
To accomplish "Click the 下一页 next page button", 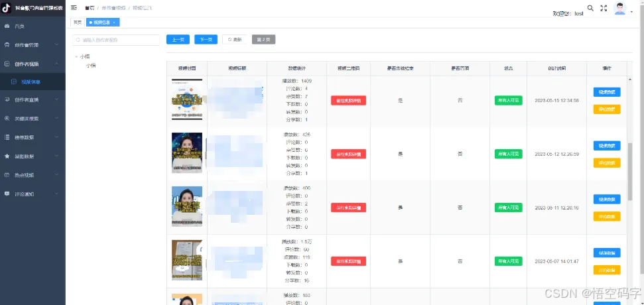I will [206, 39].
